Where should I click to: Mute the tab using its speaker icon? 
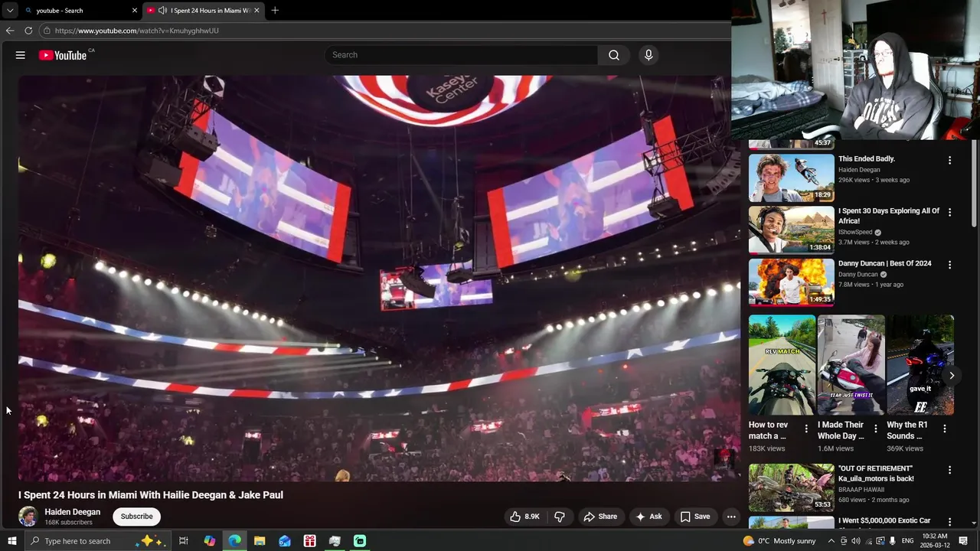point(162,11)
